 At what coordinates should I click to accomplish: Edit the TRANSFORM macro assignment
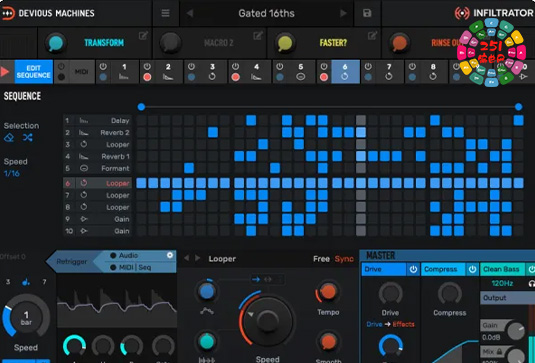coord(143,35)
